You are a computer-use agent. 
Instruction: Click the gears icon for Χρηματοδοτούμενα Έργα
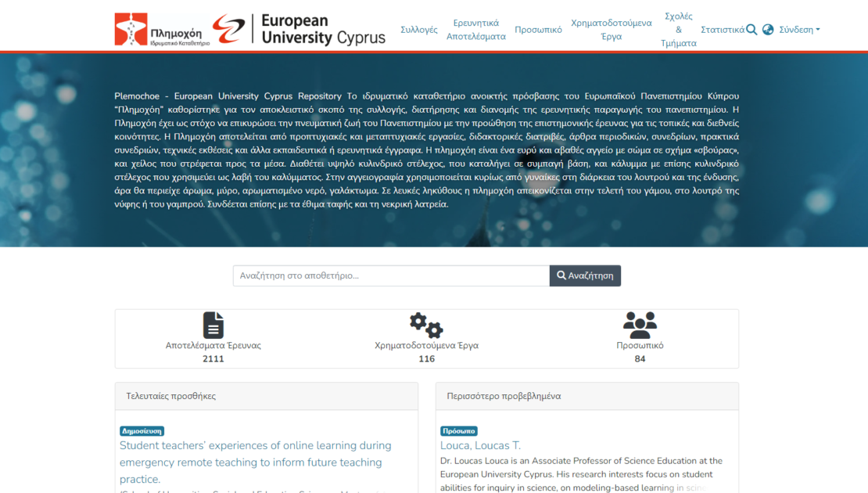click(x=426, y=325)
